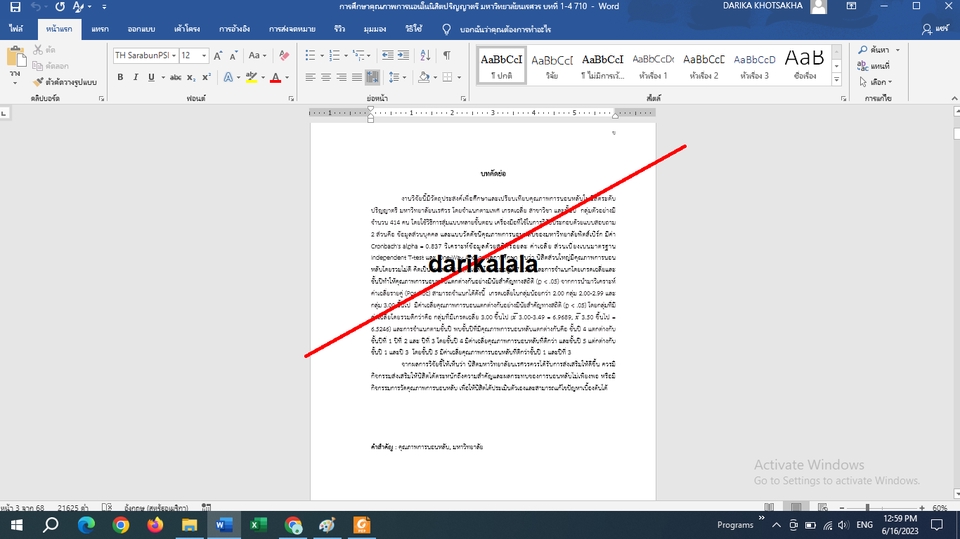
Task: Click the light bulb Tell Me icon
Action: [x=446, y=29]
